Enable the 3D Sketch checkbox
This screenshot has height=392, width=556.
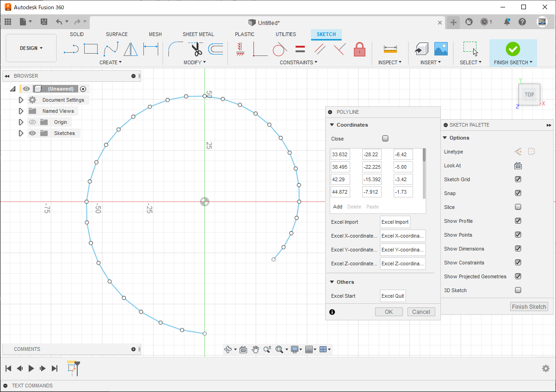click(518, 290)
